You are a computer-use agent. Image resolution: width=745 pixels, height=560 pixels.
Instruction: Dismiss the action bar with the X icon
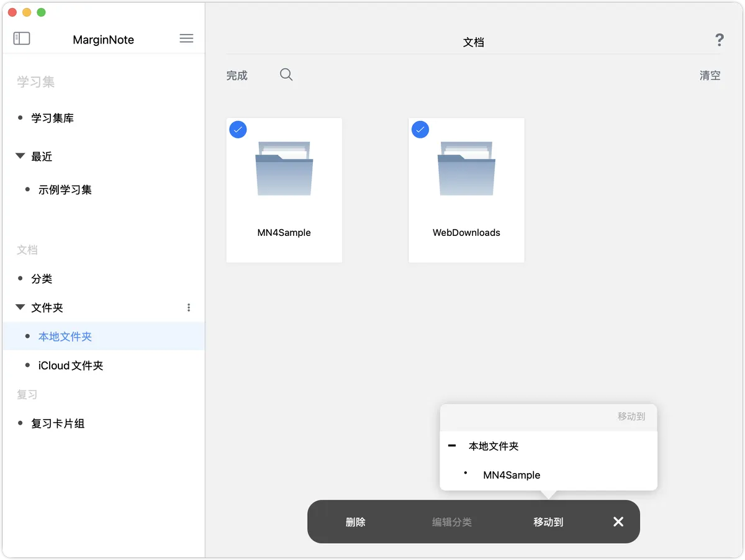618,522
